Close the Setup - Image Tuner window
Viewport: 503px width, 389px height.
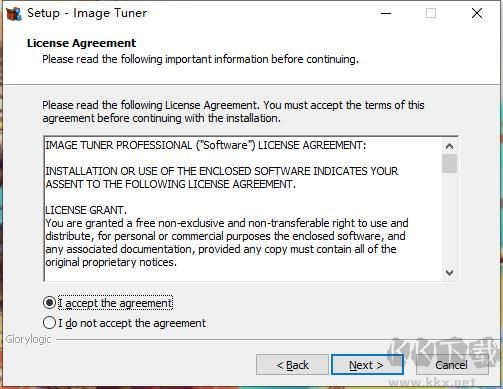pos(477,13)
